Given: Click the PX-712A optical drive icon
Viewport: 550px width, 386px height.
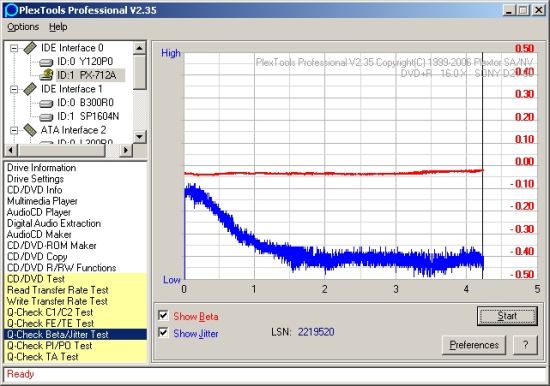Looking at the screenshot, I should (46, 75).
